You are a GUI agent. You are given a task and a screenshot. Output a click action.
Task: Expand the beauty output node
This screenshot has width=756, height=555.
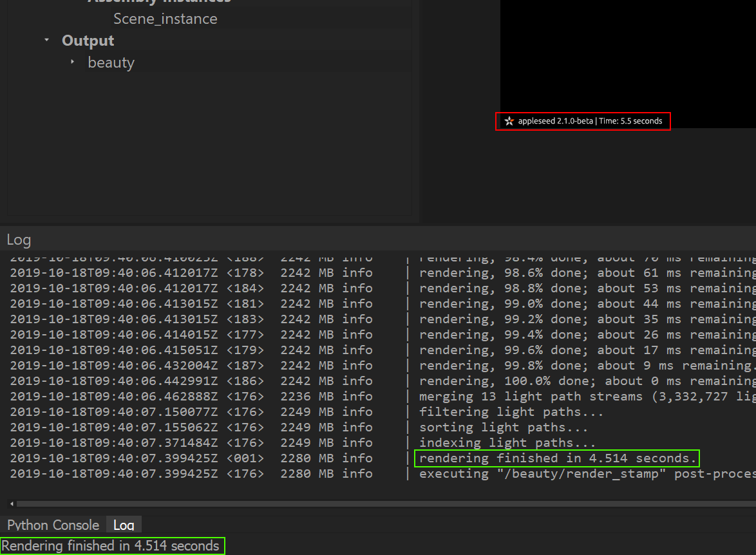point(73,62)
